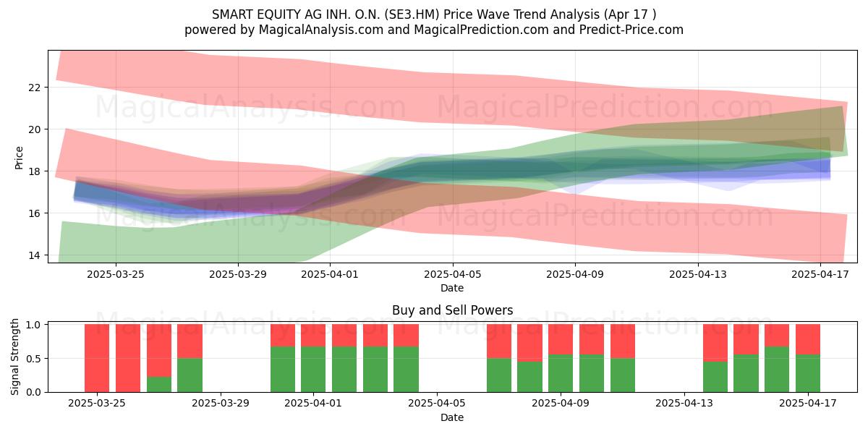Click the signal axis tick '1.0'
Screen dimensions: 868x434
[34, 325]
